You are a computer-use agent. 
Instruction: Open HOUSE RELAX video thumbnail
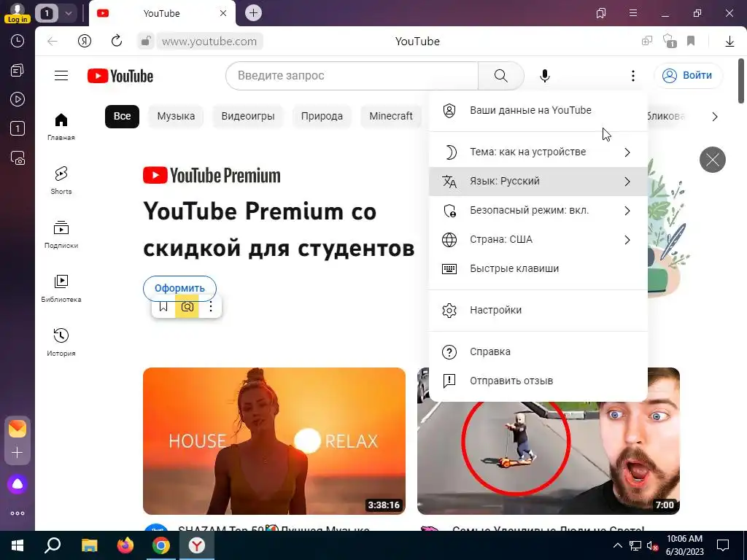tap(274, 441)
